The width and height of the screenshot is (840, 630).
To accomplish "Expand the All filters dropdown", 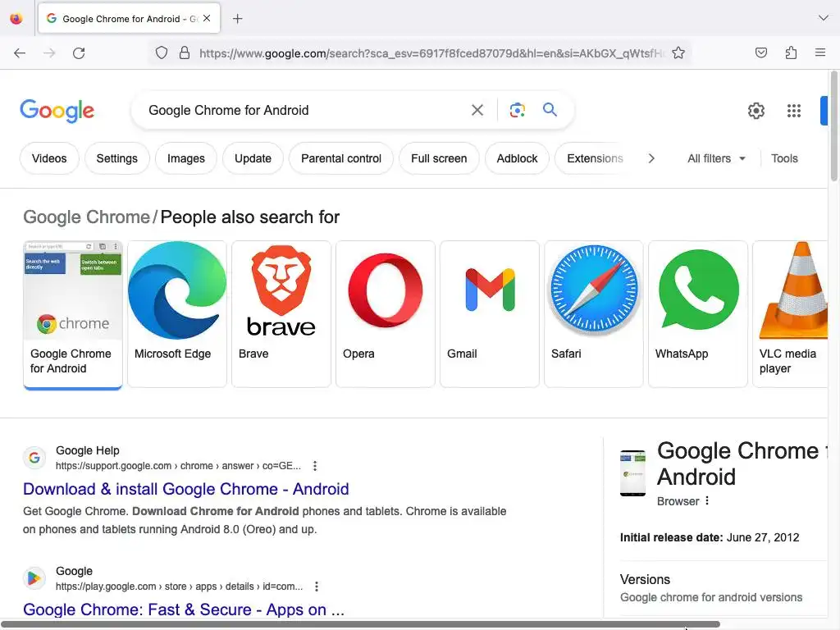I will [x=716, y=158].
